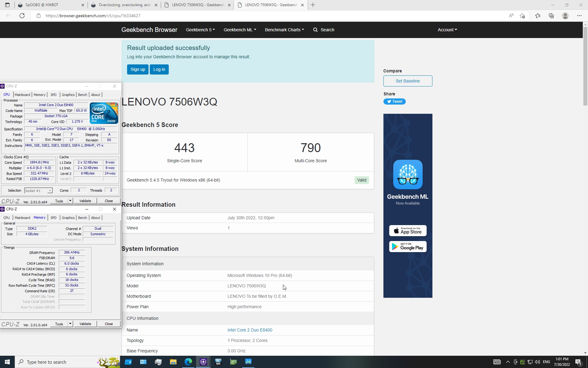The width and height of the screenshot is (588, 368).
Task: Click the ENG language indicator
Action: pos(546,362)
